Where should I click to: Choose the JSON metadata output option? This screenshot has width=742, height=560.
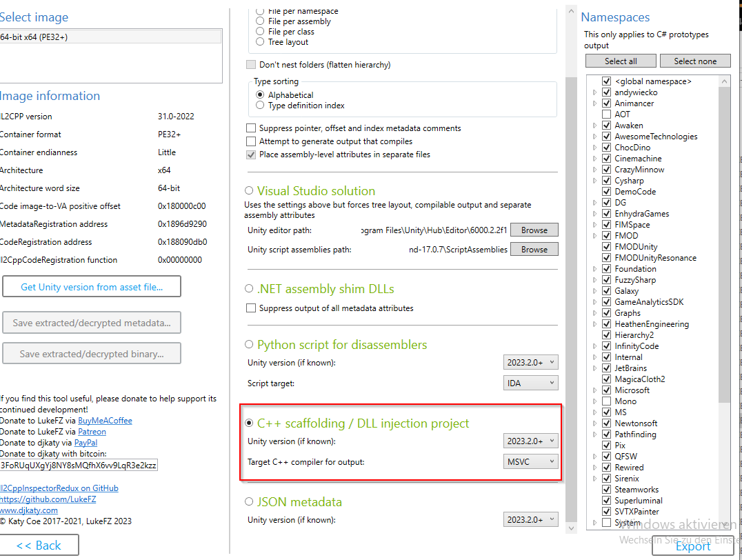tap(249, 502)
